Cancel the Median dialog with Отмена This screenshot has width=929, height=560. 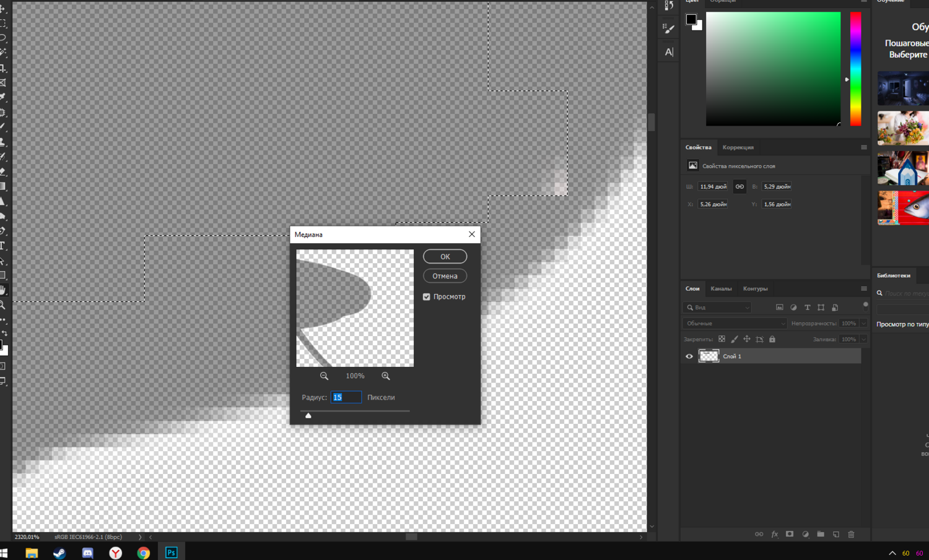click(445, 276)
